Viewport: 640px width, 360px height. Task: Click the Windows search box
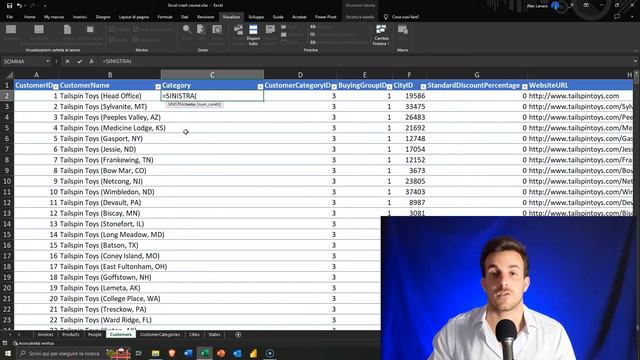[61, 353]
